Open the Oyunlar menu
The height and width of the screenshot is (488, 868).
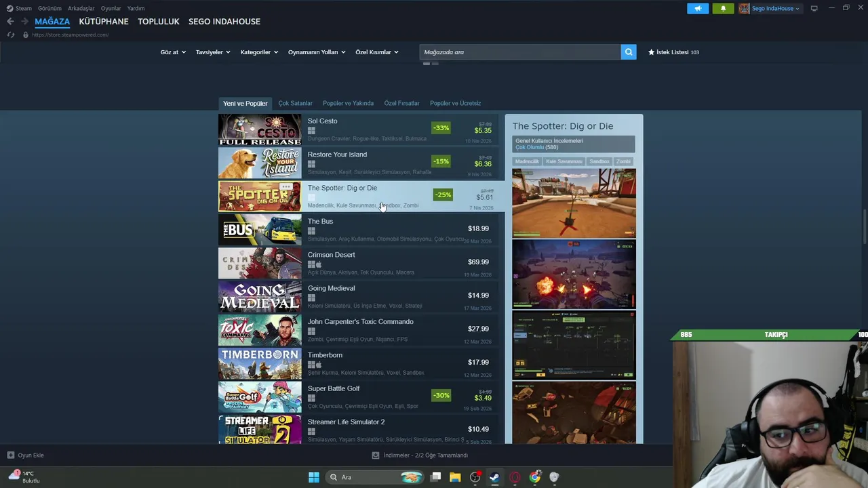pyautogui.click(x=111, y=8)
